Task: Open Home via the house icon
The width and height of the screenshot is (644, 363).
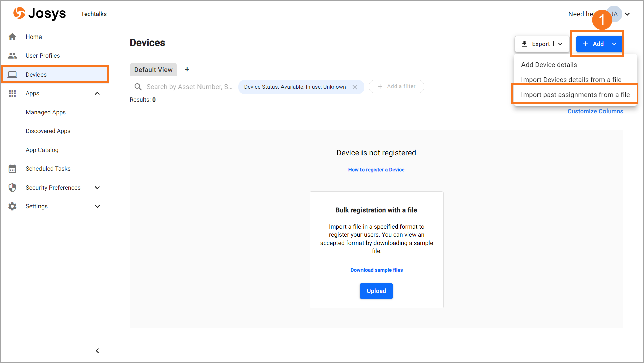Action: (x=12, y=37)
